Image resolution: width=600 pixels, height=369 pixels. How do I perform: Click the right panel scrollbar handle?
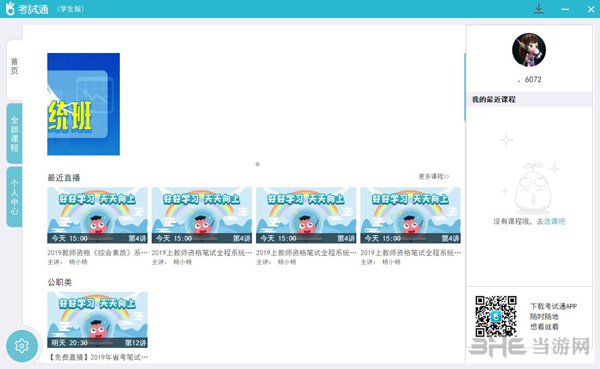pyautogui.click(x=465, y=87)
